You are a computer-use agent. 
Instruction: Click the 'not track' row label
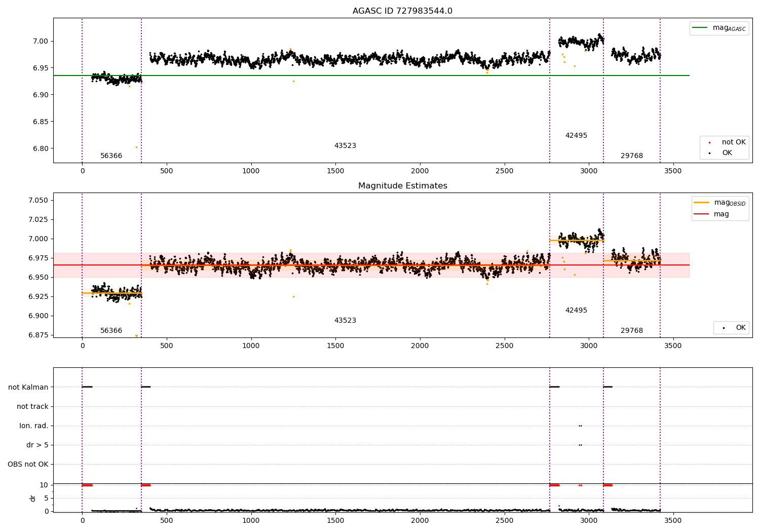[32, 407]
